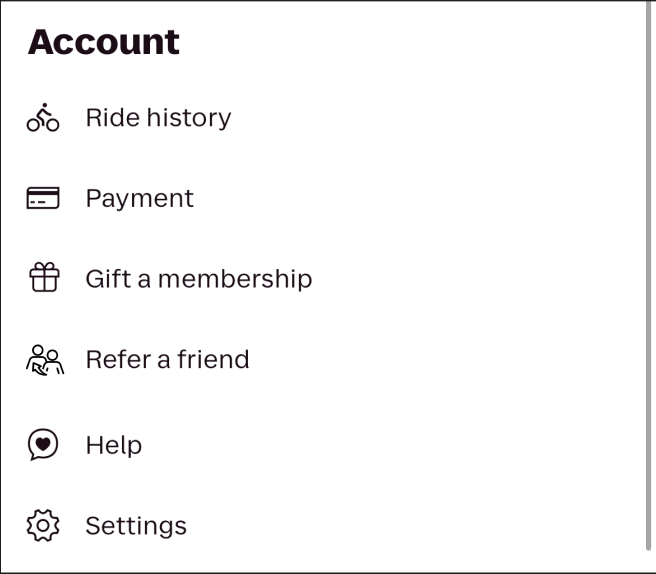Image resolution: width=656 pixels, height=574 pixels.
Task: Click the word "friend" in the referral entry
Action: pos(213,359)
